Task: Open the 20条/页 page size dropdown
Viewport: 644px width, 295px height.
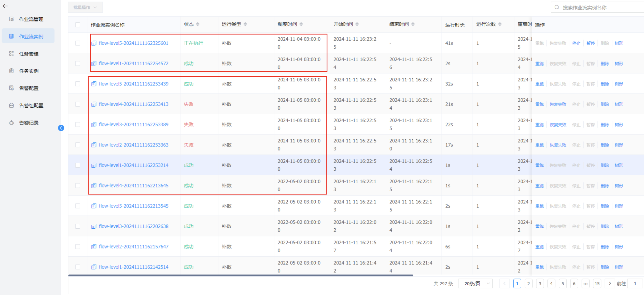Action: coord(475,284)
